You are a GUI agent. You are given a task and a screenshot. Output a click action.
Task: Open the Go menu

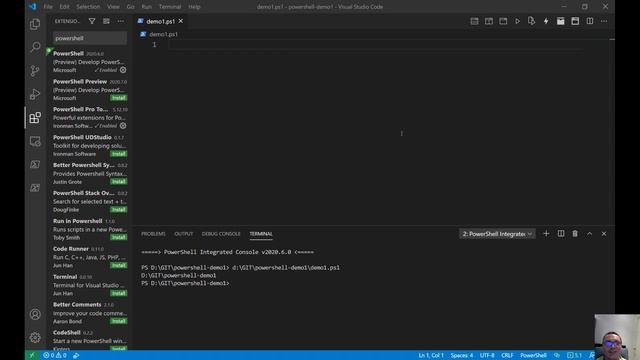[131, 7]
